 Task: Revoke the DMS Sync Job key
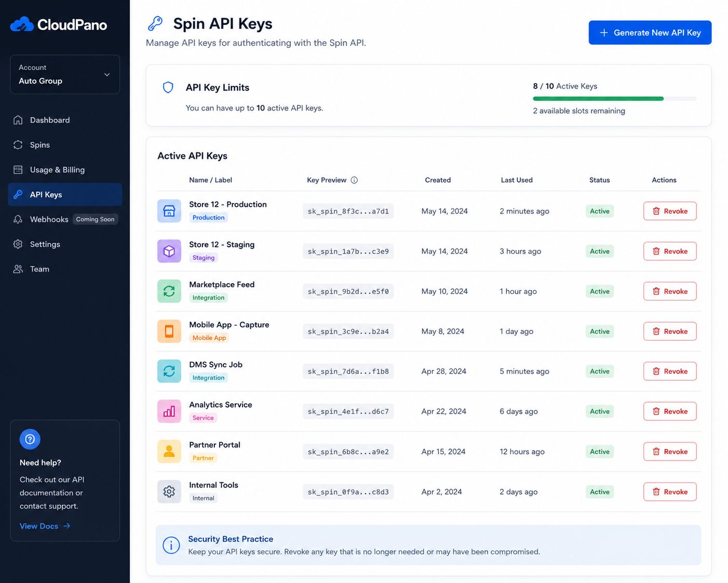point(670,371)
